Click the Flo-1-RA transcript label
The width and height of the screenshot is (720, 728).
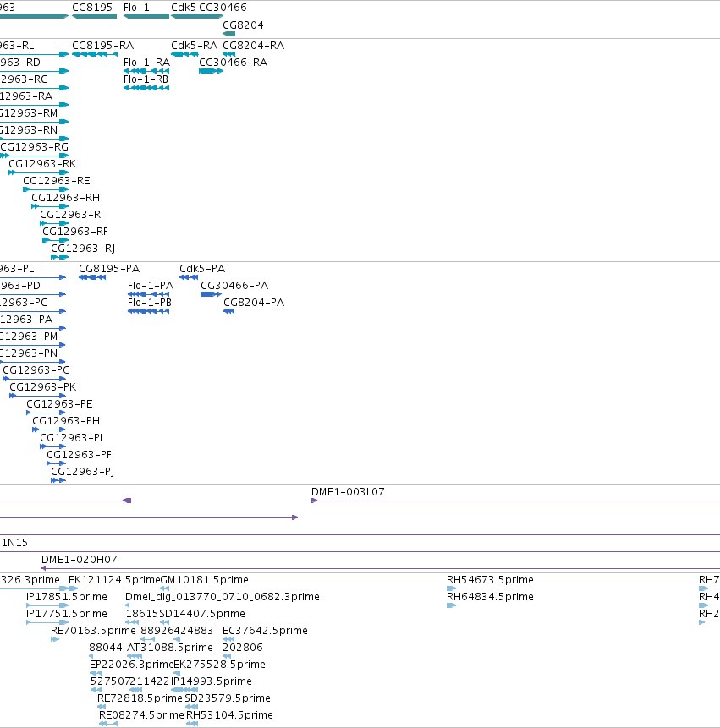(x=146, y=63)
